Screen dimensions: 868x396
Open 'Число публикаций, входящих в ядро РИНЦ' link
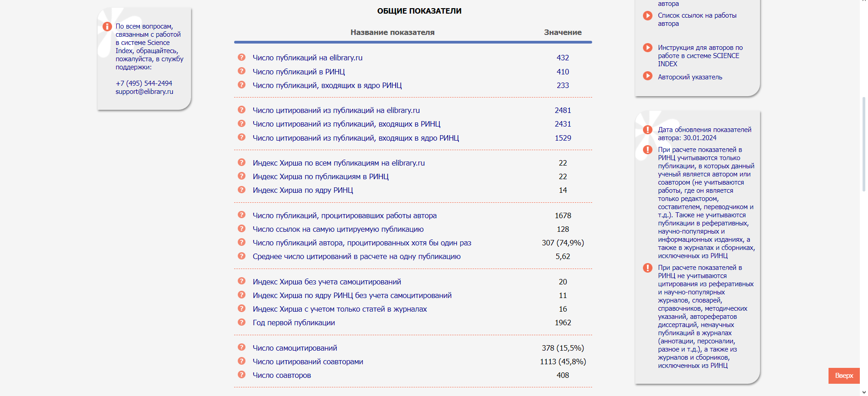(x=327, y=85)
